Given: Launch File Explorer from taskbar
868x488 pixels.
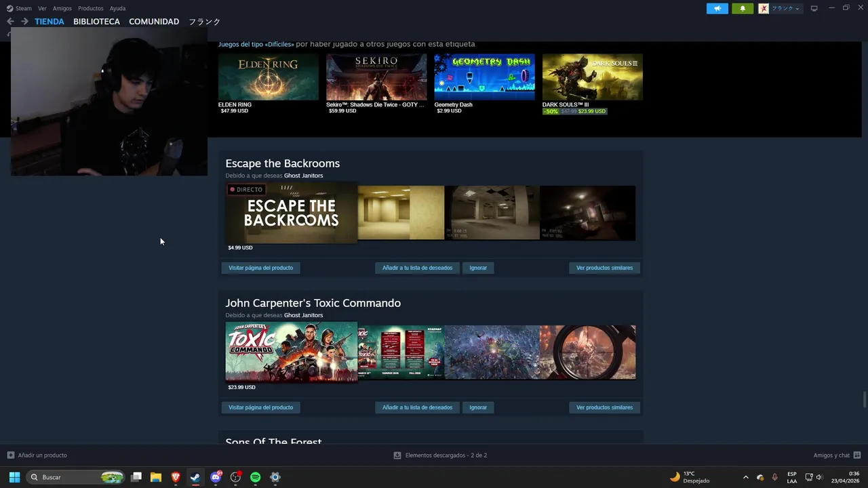Looking at the screenshot, I should pos(156,477).
